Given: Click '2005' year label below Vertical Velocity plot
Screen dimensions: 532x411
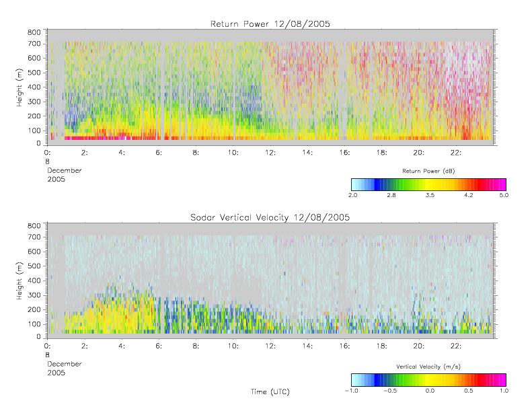Looking at the screenshot, I should [x=56, y=373].
